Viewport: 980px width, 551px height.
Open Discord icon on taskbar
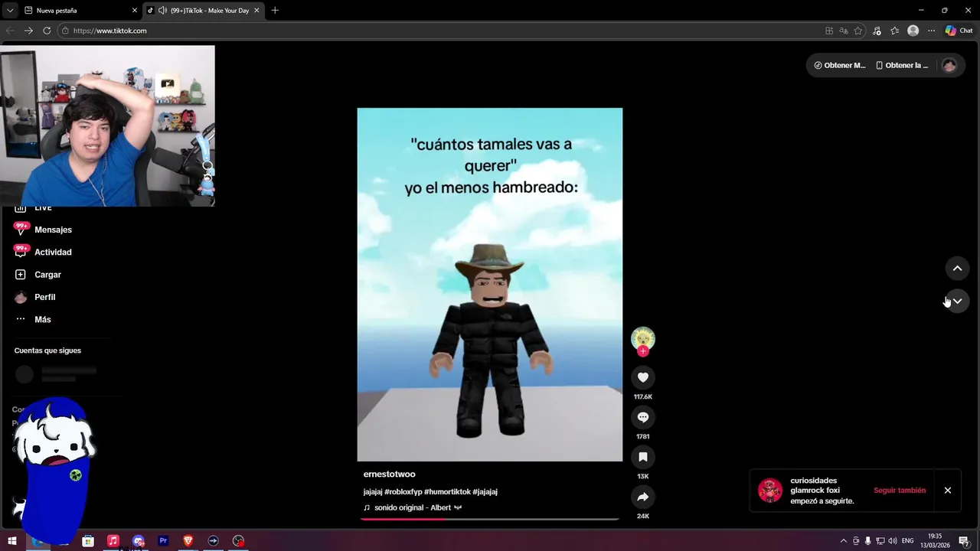pos(139,541)
